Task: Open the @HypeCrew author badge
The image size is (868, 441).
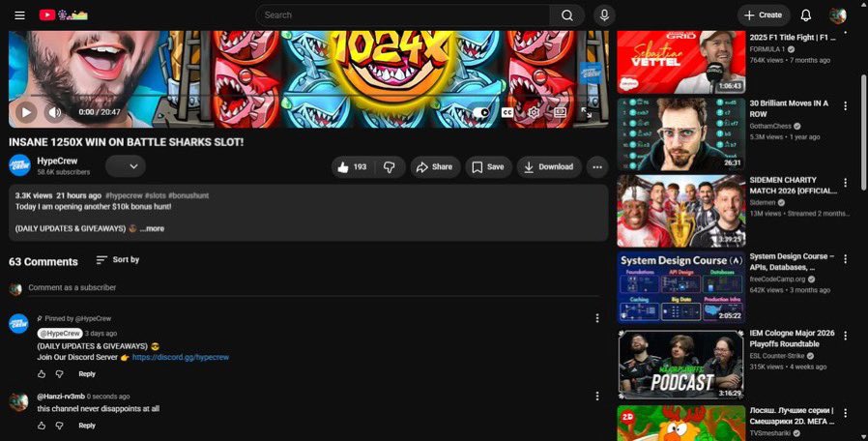Action: (60, 334)
